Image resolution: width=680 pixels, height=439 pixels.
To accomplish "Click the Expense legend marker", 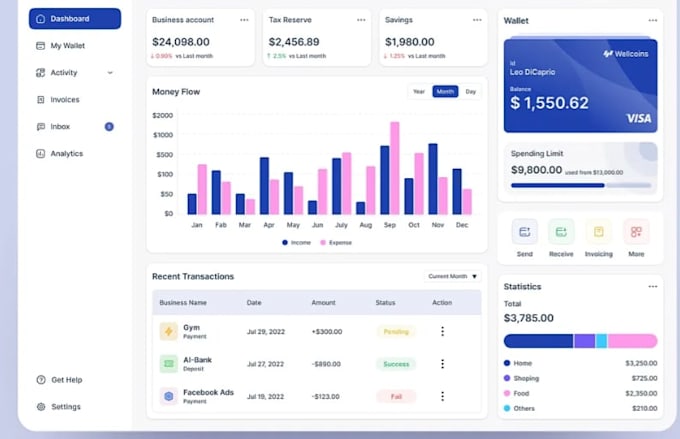I will coord(323,242).
